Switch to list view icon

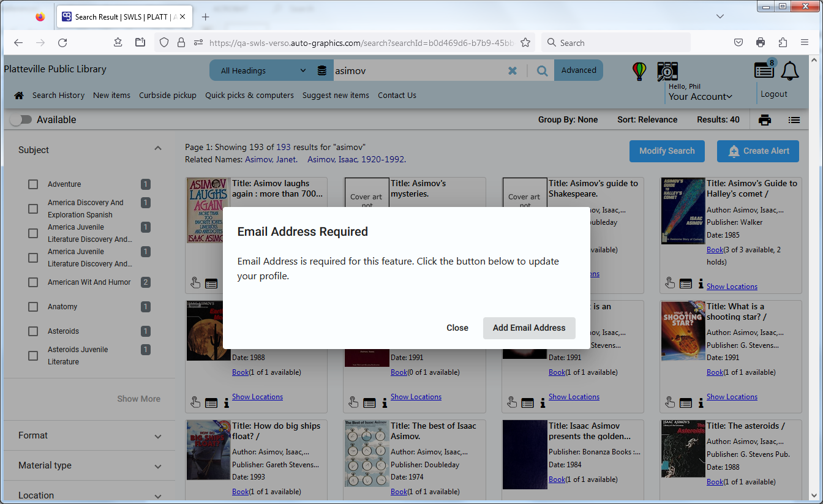[794, 120]
